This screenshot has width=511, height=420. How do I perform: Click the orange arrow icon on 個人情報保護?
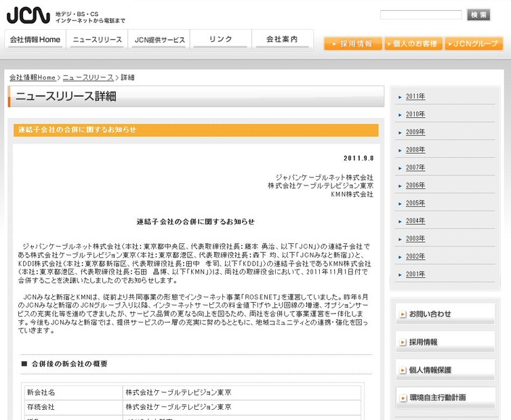pyautogui.click(x=403, y=371)
